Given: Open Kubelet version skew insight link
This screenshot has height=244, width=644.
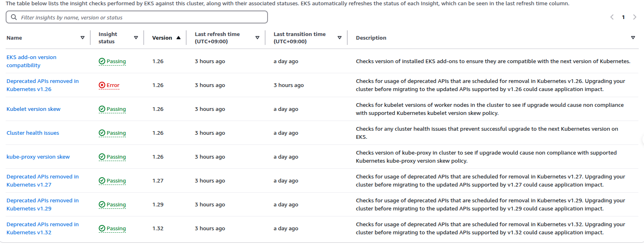Looking at the screenshot, I should click(33, 109).
